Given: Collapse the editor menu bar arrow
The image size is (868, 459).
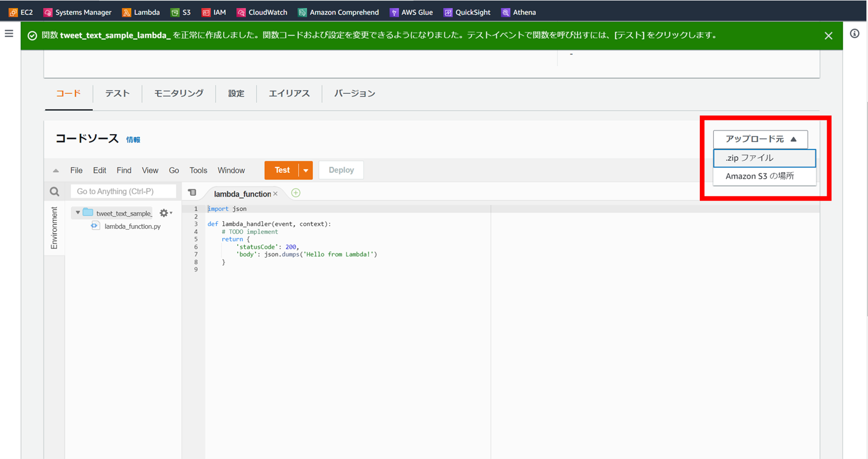Looking at the screenshot, I should tap(56, 170).
